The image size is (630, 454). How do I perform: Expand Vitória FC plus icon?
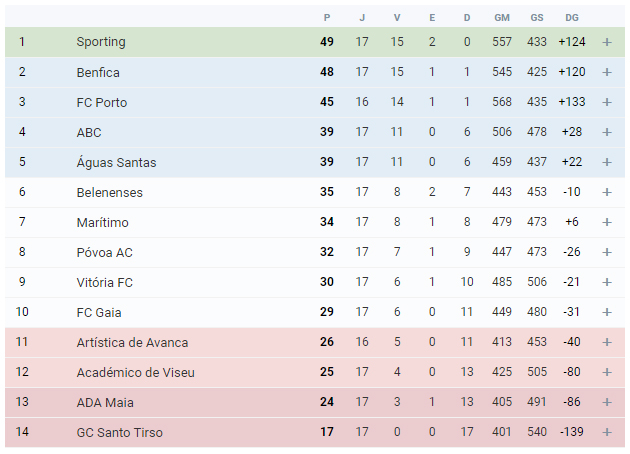click(607, 282)
